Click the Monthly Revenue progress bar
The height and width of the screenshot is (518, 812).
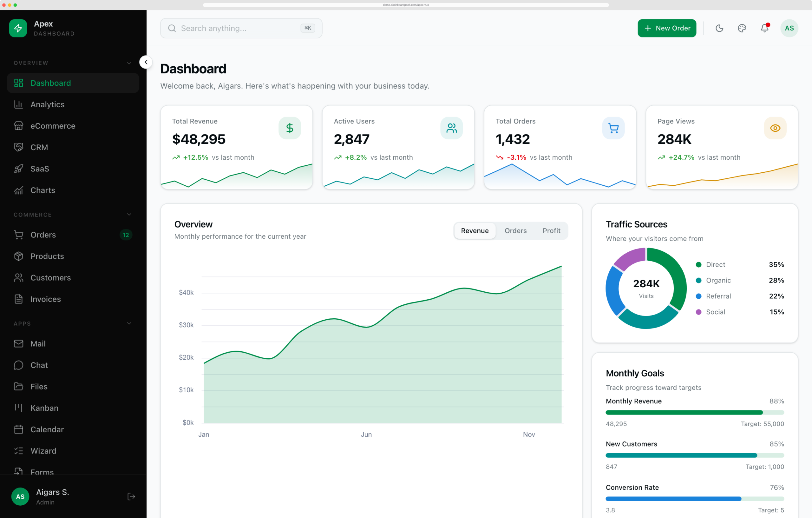tap(695, 412)
